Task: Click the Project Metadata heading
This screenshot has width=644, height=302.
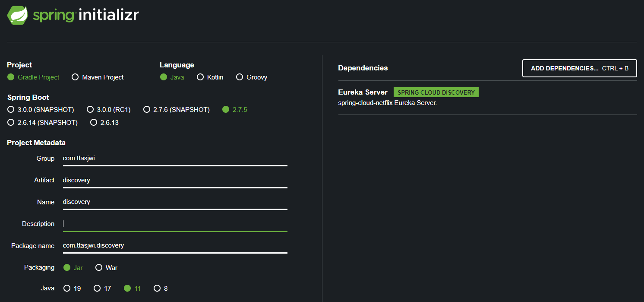Action: pos(36,143)
